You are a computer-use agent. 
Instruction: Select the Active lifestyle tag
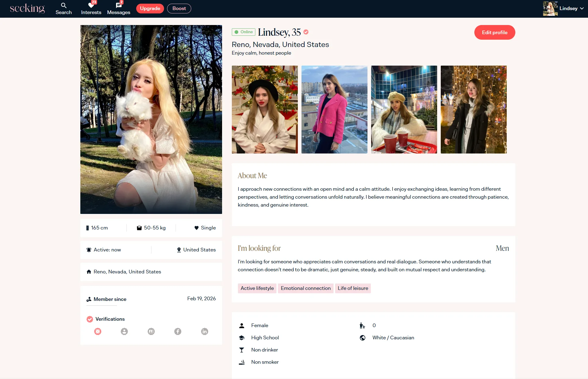click(257, 288)
